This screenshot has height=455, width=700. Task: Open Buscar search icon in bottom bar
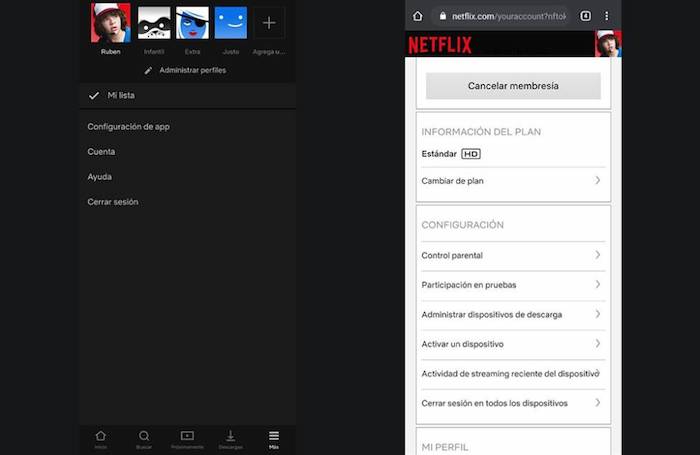(x=144, y=437)
